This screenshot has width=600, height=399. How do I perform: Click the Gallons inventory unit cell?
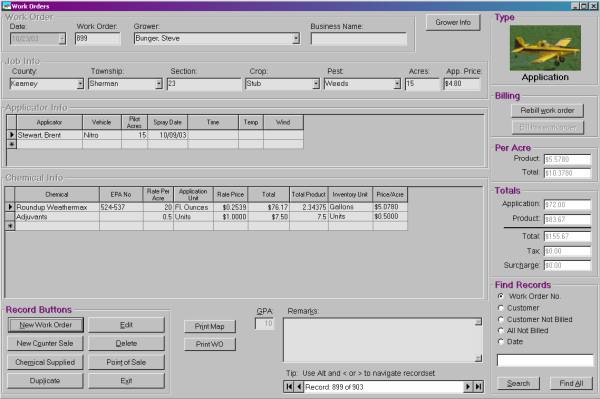[350, 207]
